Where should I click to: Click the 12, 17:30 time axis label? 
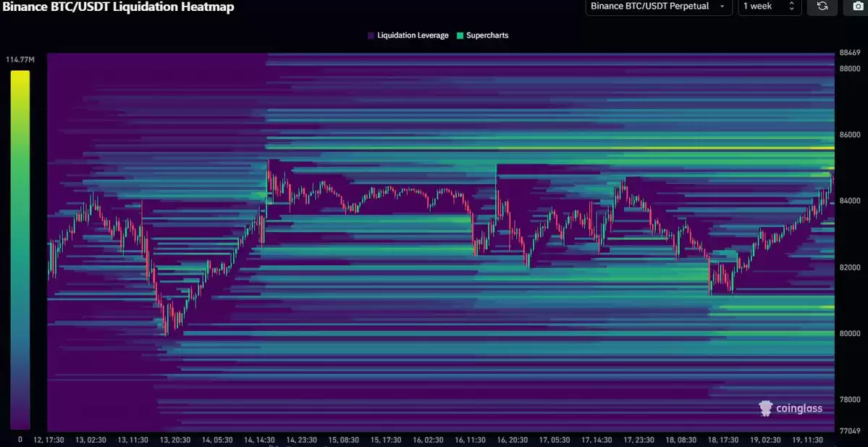coord(49,440)
